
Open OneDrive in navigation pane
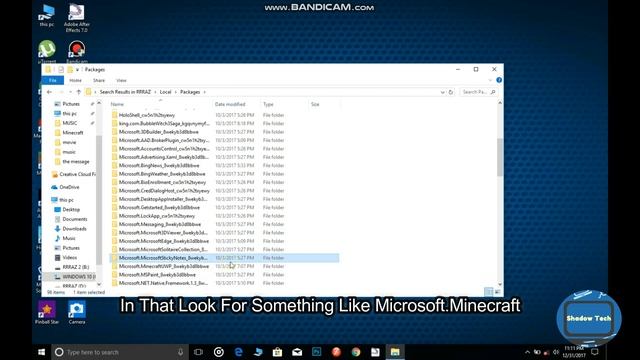(x=69, y=187)
